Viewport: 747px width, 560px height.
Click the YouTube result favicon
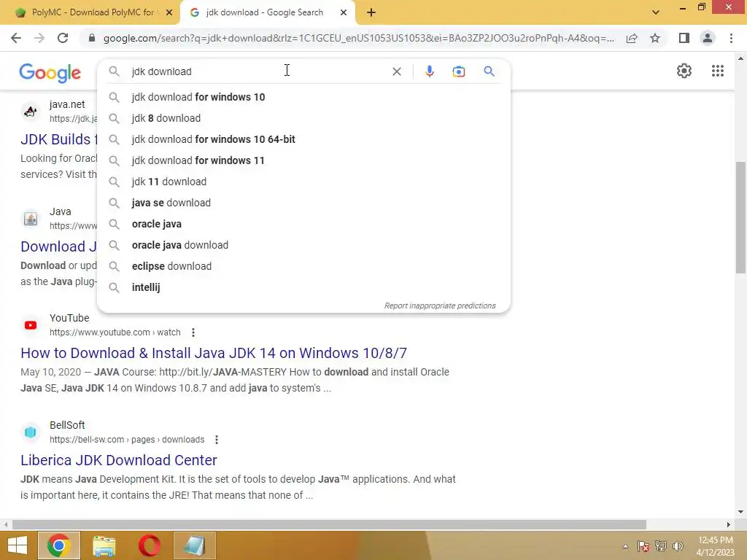(x=31, y=324)
